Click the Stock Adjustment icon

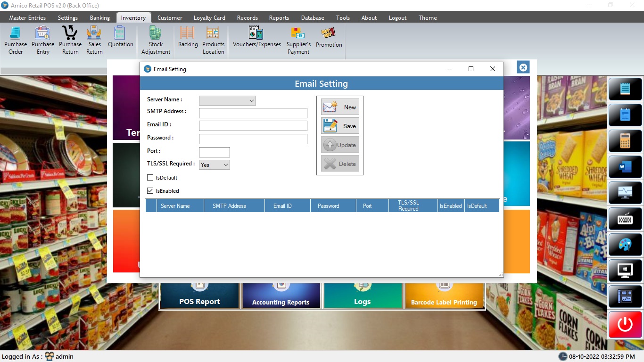pos(156,40)
